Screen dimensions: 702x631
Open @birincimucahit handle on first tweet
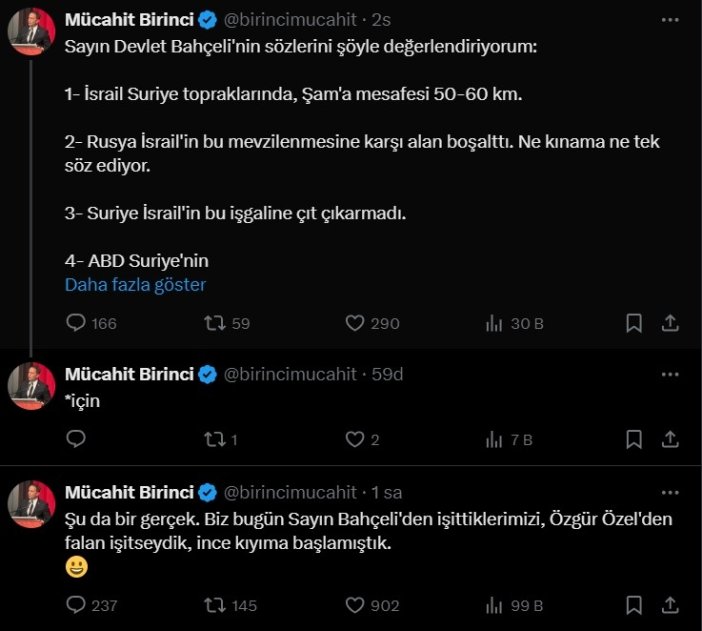(289, 19)
